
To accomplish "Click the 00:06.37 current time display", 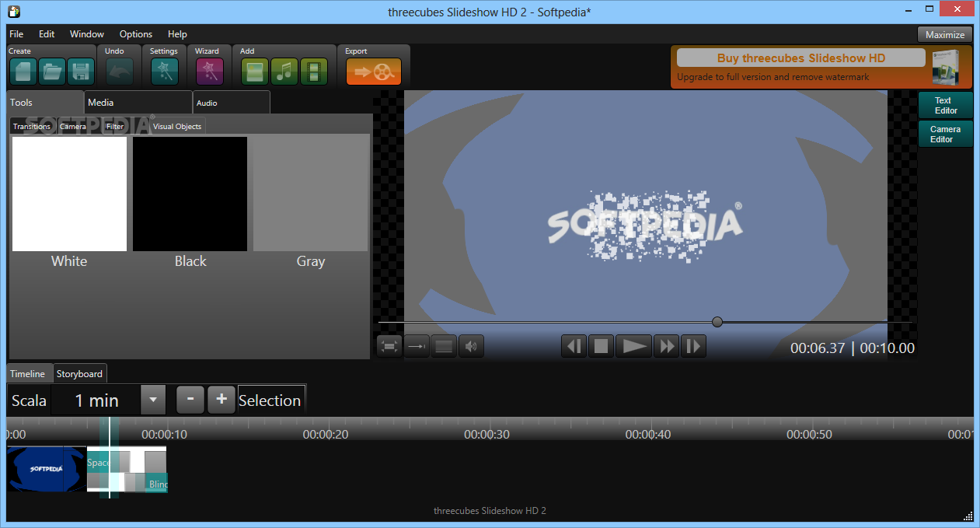I will point(818,348).
